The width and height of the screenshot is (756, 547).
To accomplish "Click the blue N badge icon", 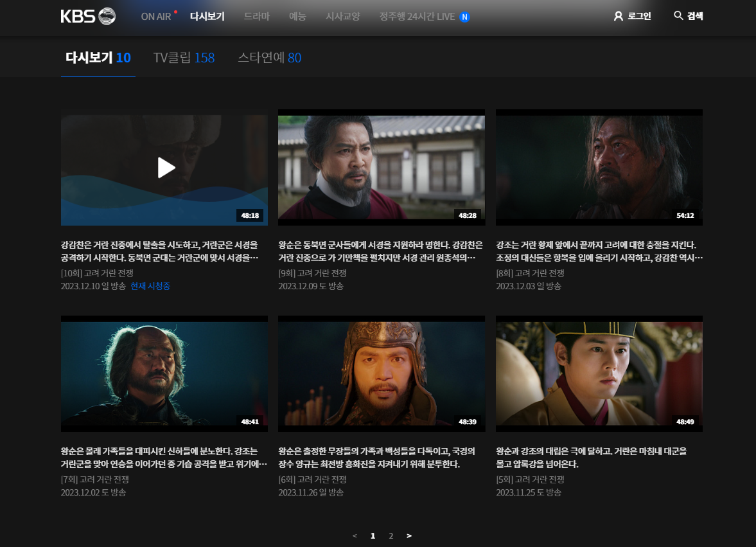I will click(464, 17).
